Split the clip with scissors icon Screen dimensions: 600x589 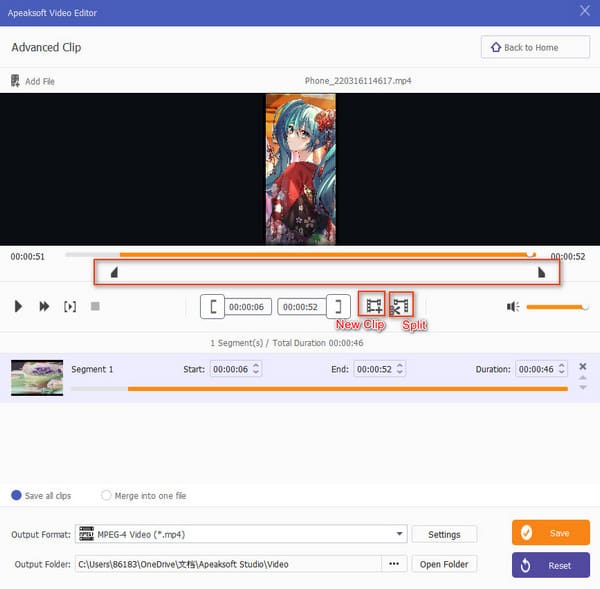pos(401,305)
